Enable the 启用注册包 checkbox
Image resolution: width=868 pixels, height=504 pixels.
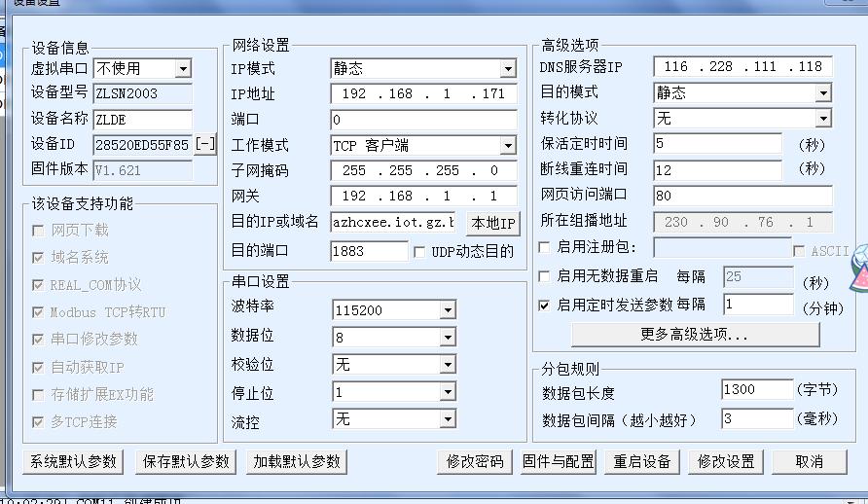point(545,248)
